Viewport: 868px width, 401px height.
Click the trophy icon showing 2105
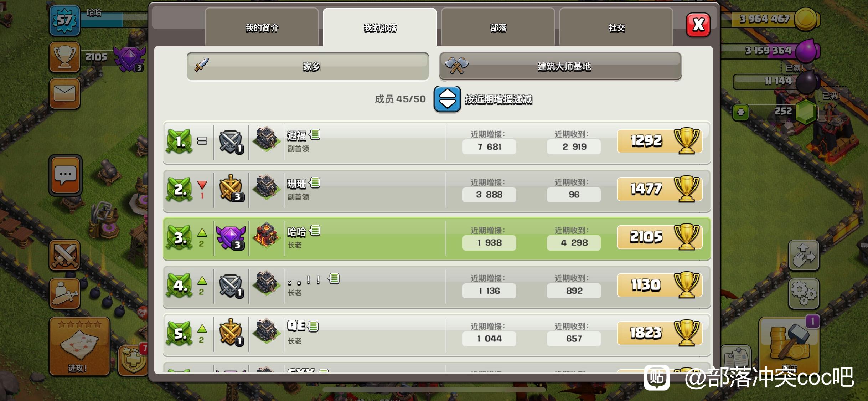click(x=64, y=57)
